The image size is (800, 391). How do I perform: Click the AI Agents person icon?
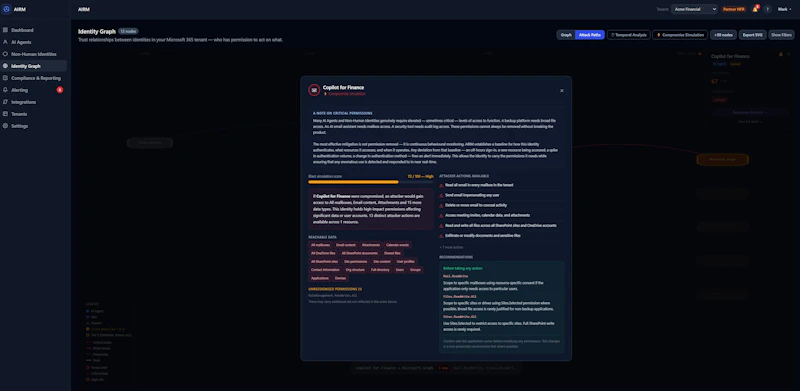click(x=5, y=42)
